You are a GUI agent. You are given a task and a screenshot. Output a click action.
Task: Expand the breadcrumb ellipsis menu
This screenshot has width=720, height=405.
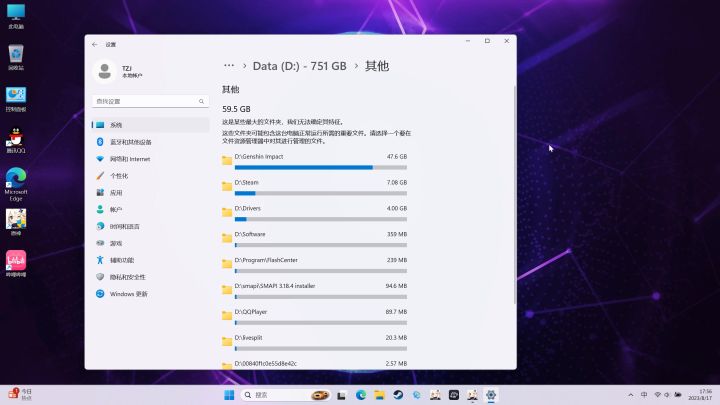click(x=229, y=66)
